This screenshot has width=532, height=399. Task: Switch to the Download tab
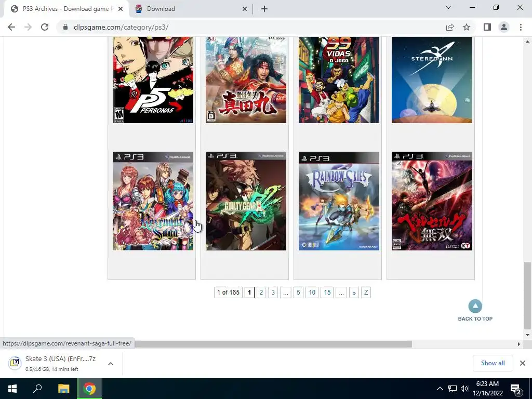[x=192, y=9]
